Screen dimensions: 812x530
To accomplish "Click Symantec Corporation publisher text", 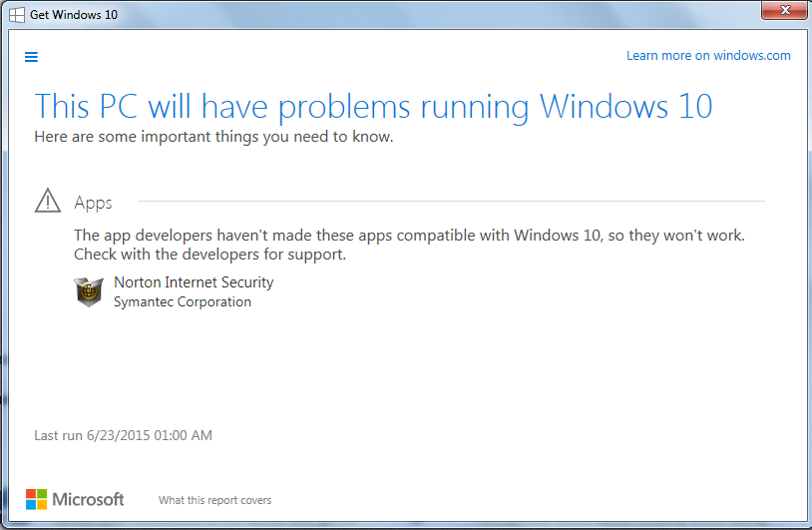I will coord(183,301).
